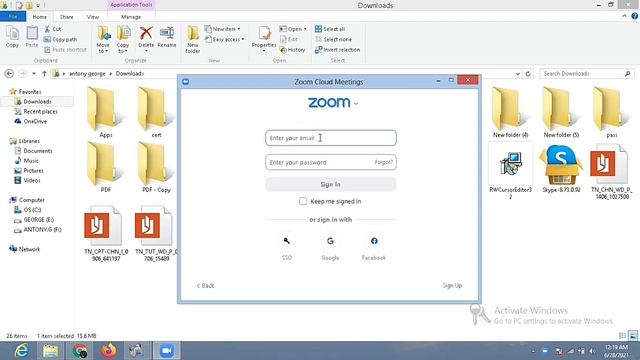The image size is (640, 360).
Task: Click Select none in the ribbon
Action: point(333,40)
